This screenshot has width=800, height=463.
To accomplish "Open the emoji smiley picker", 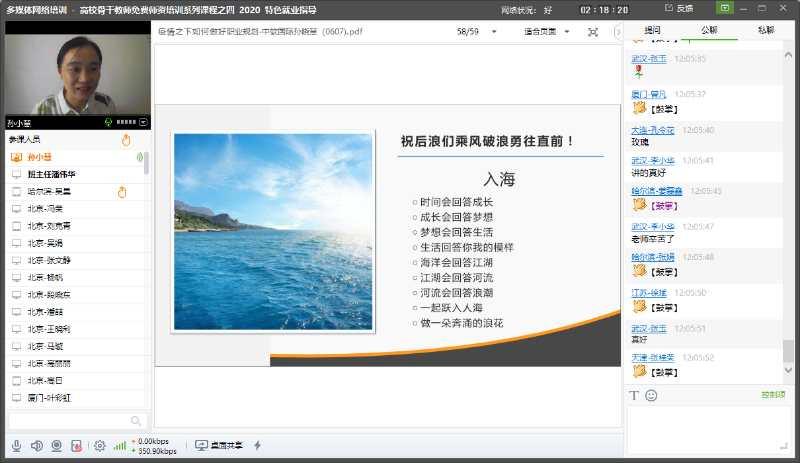I will (x=651, y=395).
